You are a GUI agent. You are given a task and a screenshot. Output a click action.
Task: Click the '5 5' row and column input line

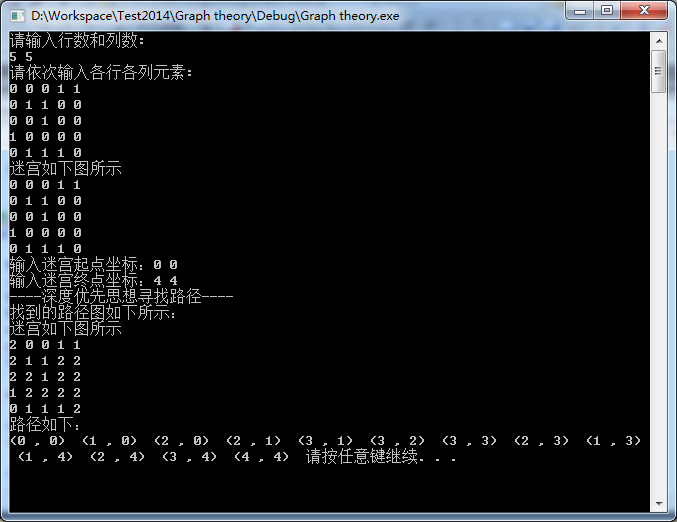click(21, 57)
